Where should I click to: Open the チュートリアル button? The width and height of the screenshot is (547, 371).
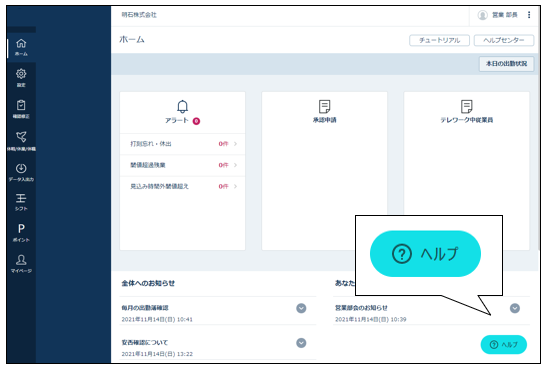[x=440, y=40]
